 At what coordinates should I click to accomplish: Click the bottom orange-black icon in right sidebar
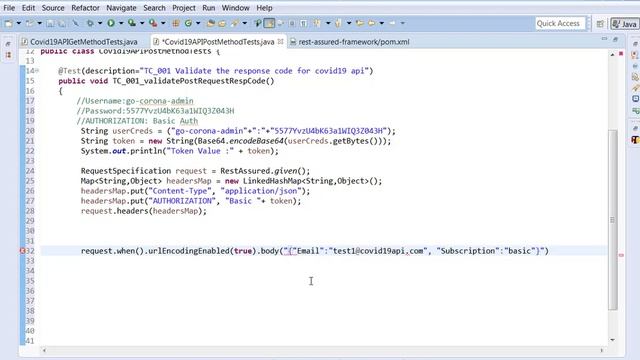point(635,140)
